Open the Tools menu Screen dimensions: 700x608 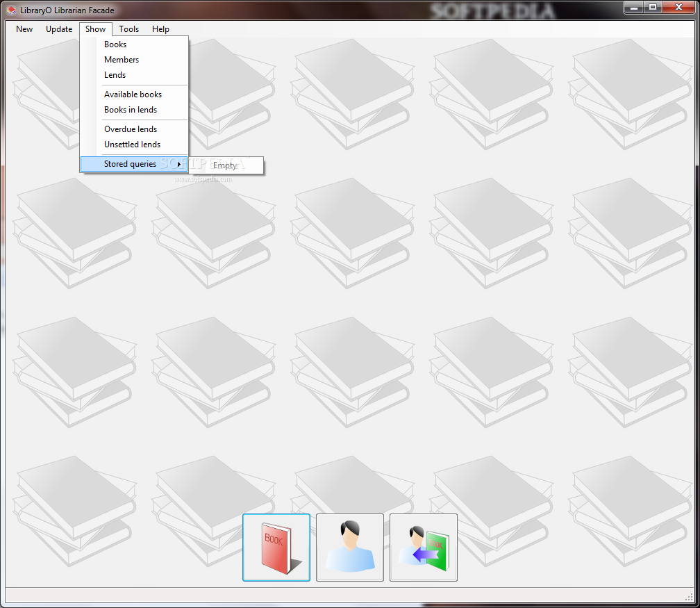coord(128,29)
